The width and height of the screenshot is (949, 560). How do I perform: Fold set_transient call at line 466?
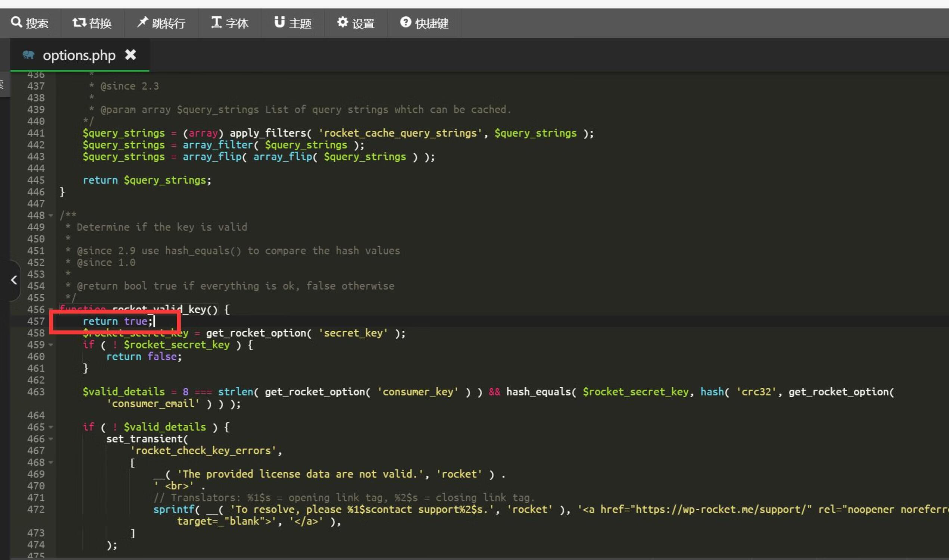pos(50,439)
